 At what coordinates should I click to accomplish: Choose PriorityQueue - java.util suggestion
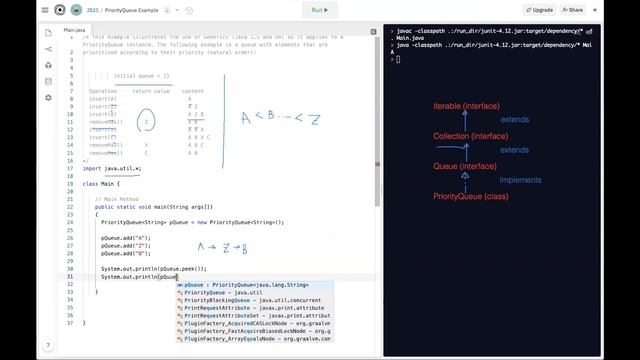click(255, 293)
